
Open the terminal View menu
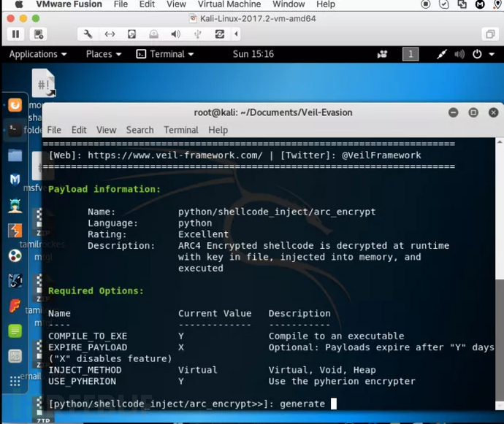[x=107, y=130]
